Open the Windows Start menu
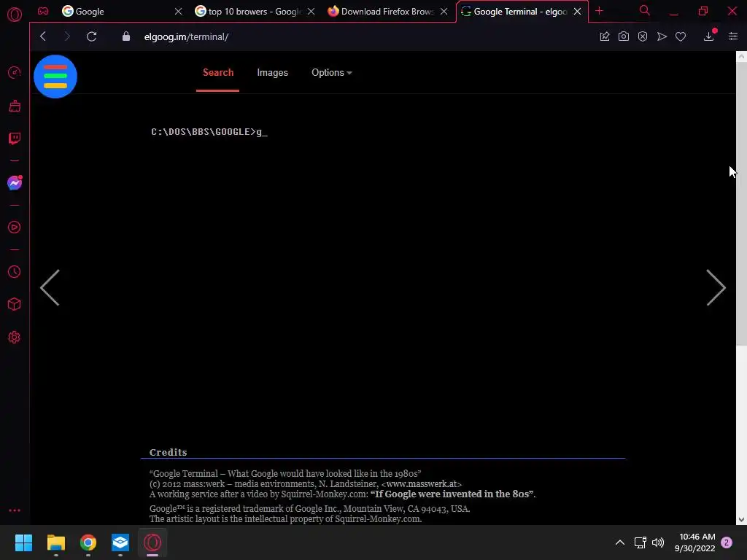The width and height of the screenshot is (747, 560). (23, 542)
